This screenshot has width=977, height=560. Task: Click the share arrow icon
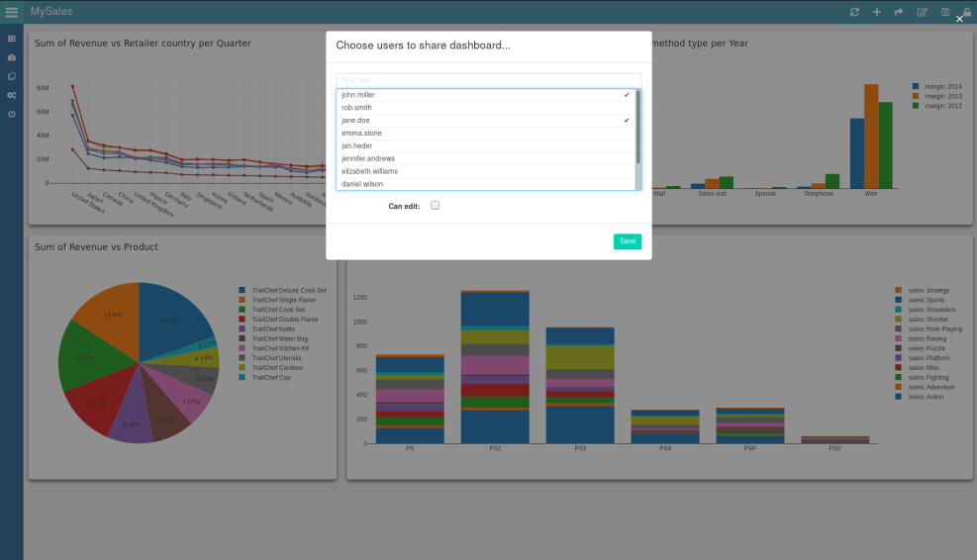(x=899, y=12)
